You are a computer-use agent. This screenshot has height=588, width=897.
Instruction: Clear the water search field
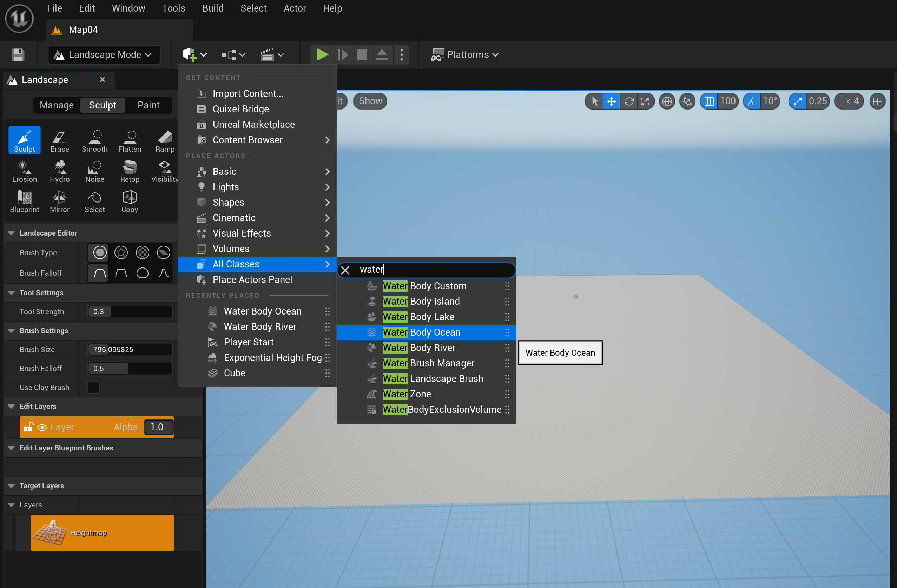coord(345,270)
